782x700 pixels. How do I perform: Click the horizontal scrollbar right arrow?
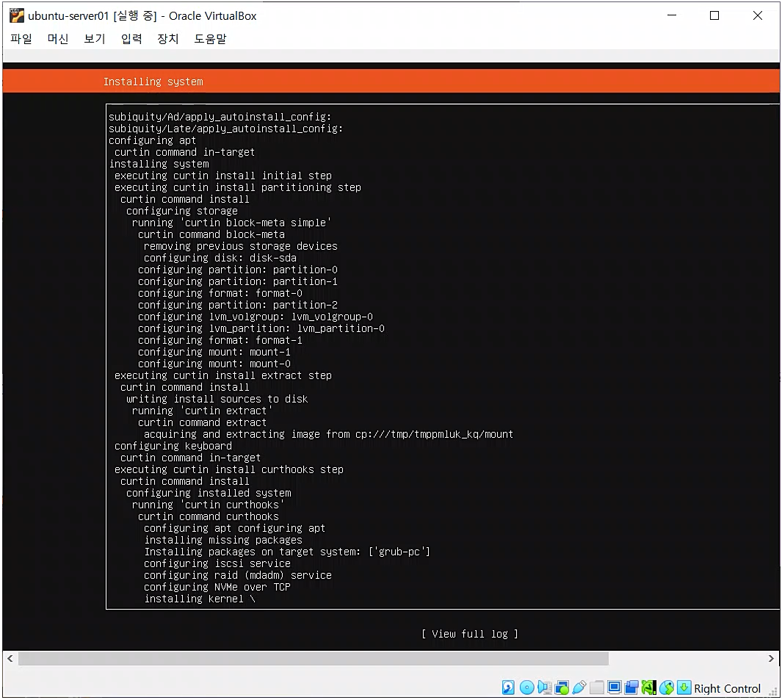tap(771, 659)
